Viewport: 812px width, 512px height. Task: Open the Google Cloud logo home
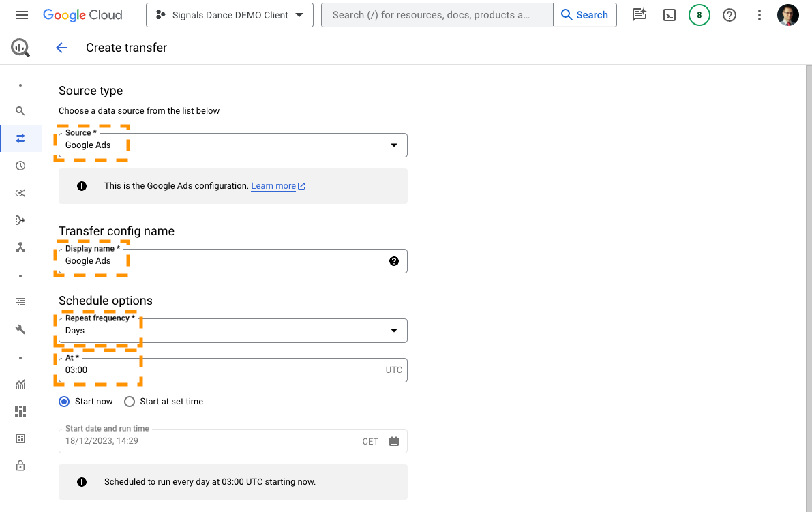(82, 15)
